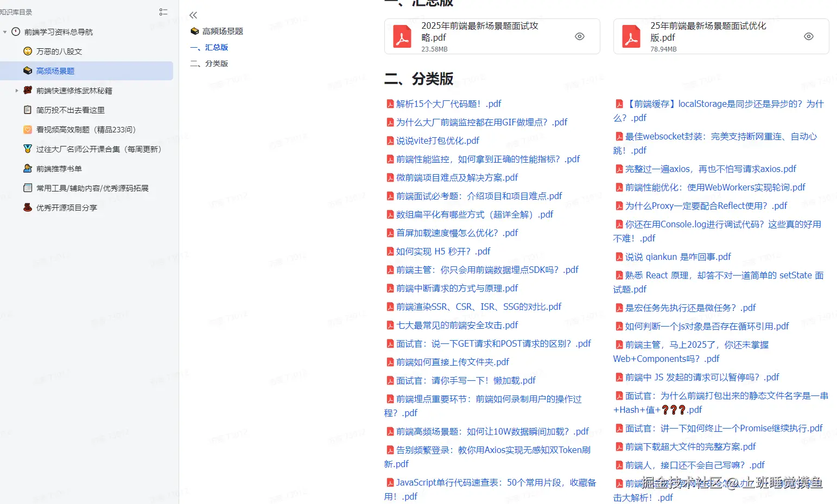Open 常用工具/辅助内容/优秀源码拓展 page

pyautogui.click(x=92, y=188)
